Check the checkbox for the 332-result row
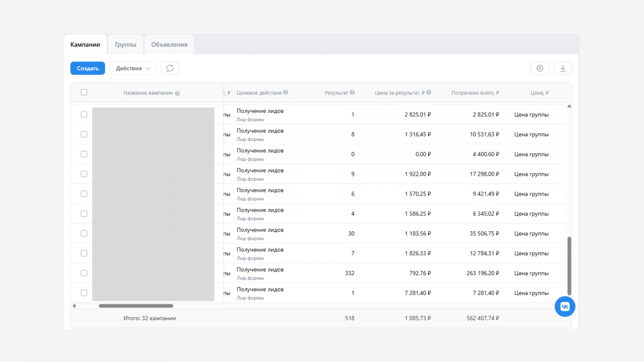The image size is (644, 362). click(x=84, y=273)
